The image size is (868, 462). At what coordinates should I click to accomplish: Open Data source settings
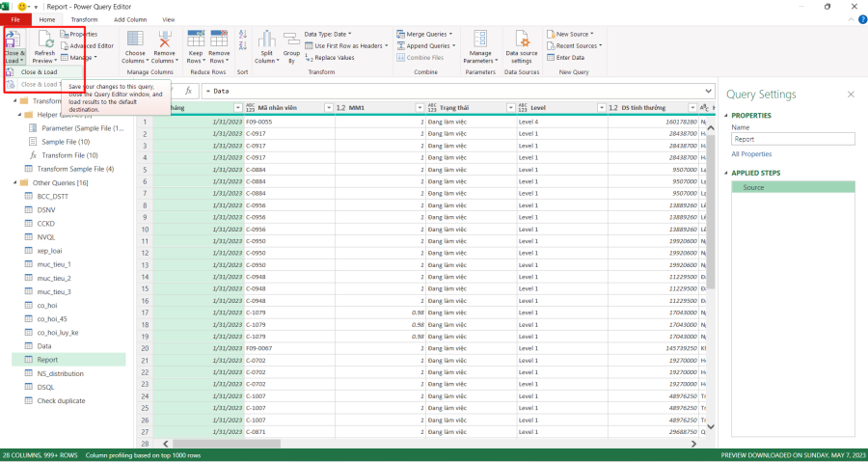tap(522, 40)
